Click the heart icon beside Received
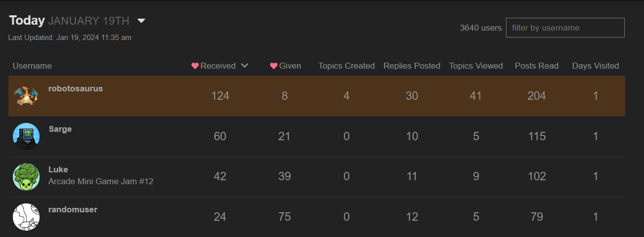The width and height of the screenshot is (644, 237). click(195, 66)
